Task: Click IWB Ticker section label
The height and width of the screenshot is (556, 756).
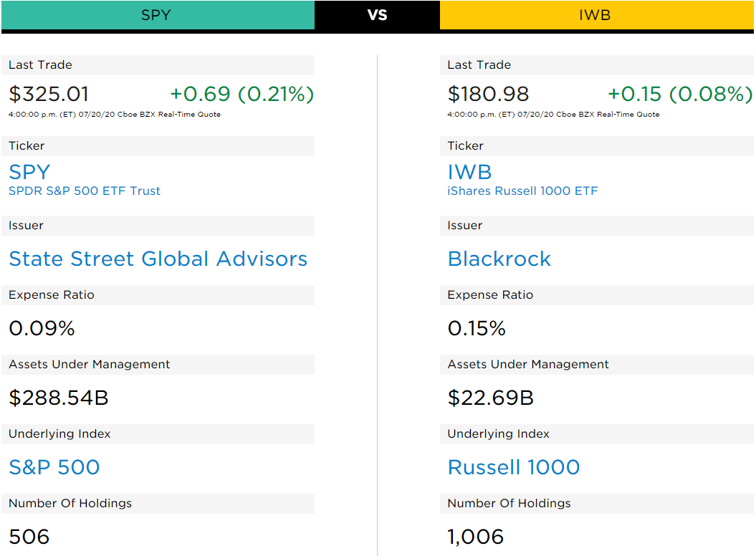Action: (465, 145)
